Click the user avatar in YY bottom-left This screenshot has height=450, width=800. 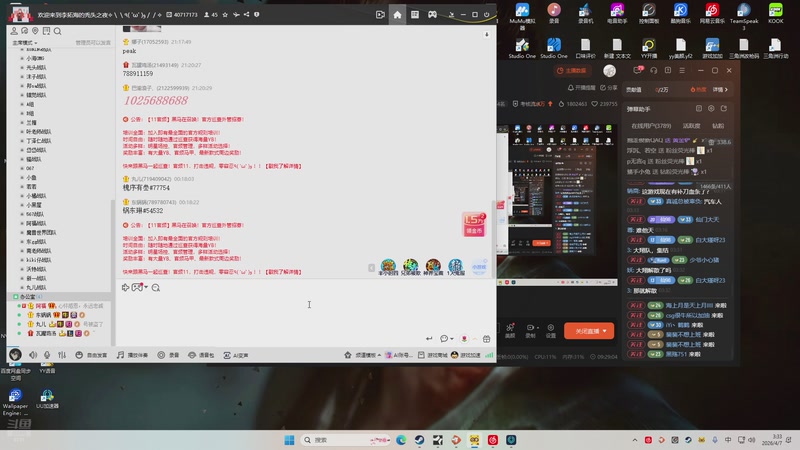tap(15, 354)
